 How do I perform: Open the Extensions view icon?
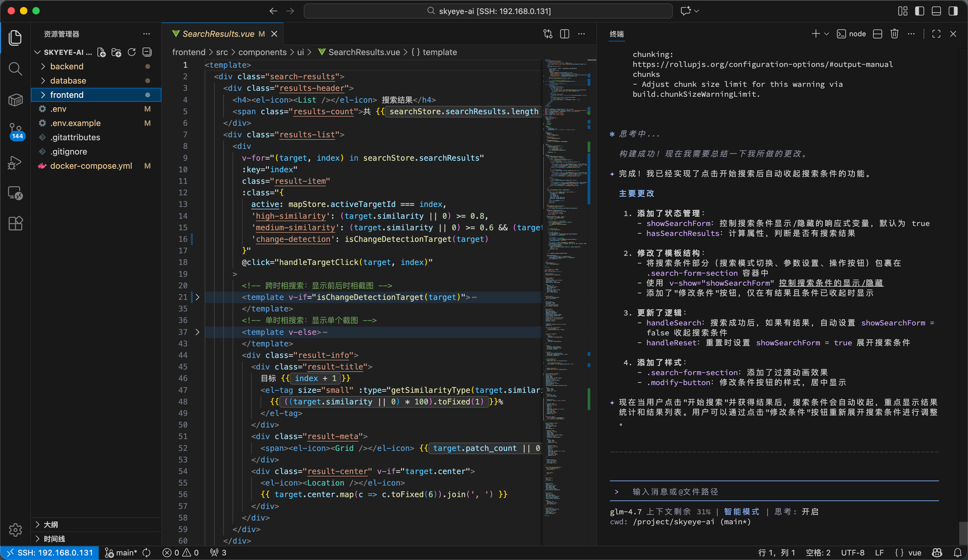click(15, 223)
